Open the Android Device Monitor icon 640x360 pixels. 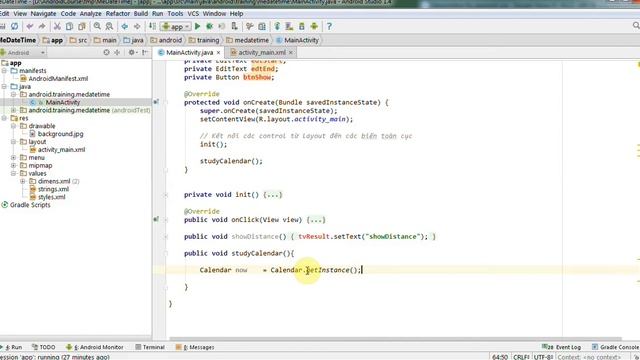314,27
